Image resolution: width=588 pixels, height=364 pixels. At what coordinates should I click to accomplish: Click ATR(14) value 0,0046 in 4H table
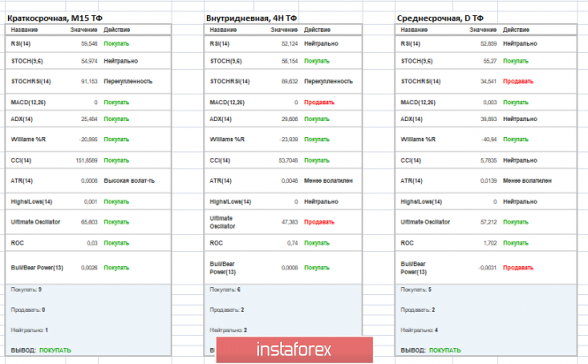tap(289, 180)
